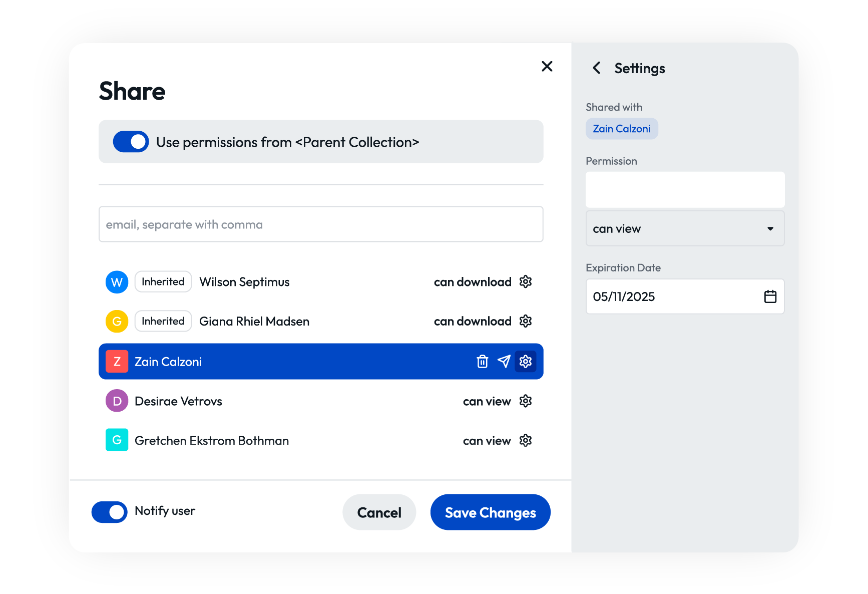The image size is (868, 594).
Task: Select Desirae Vetrovs in the user list
Action: (178, 401)
